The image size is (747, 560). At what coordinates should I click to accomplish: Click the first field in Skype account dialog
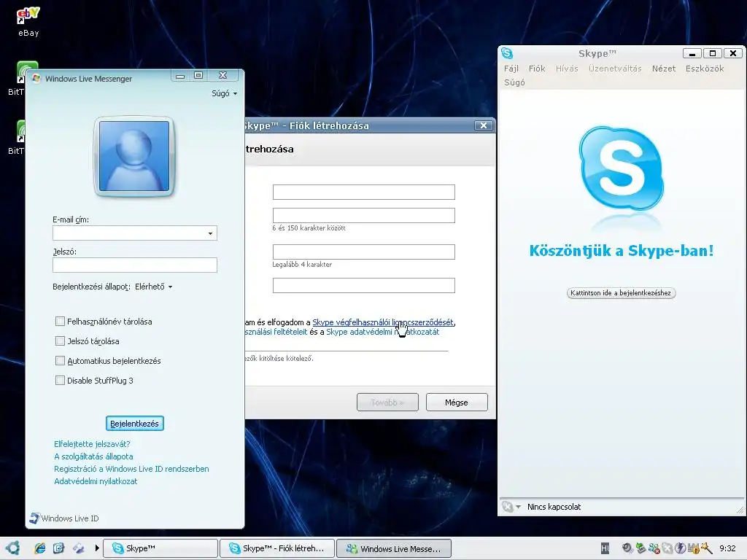(363, 192)
